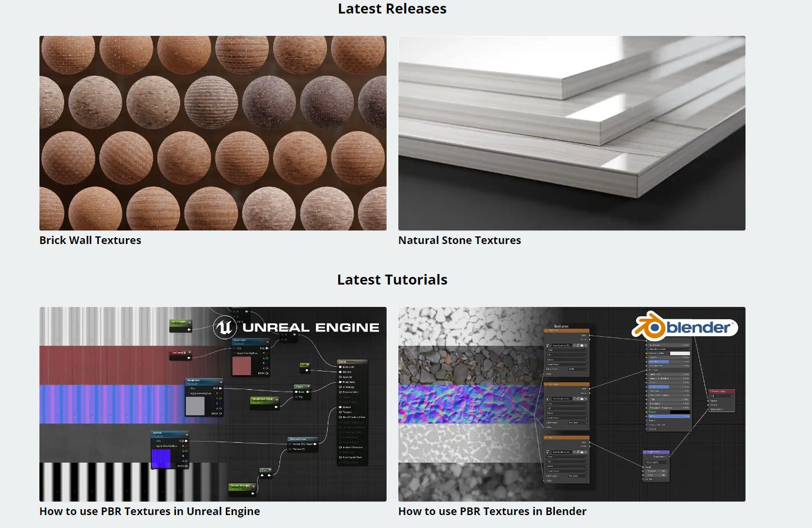The height and width of the screenshot is (528, 812).
Task: Click the rainbow normal map band in Blender thumbnail
Action: [465, 405]
